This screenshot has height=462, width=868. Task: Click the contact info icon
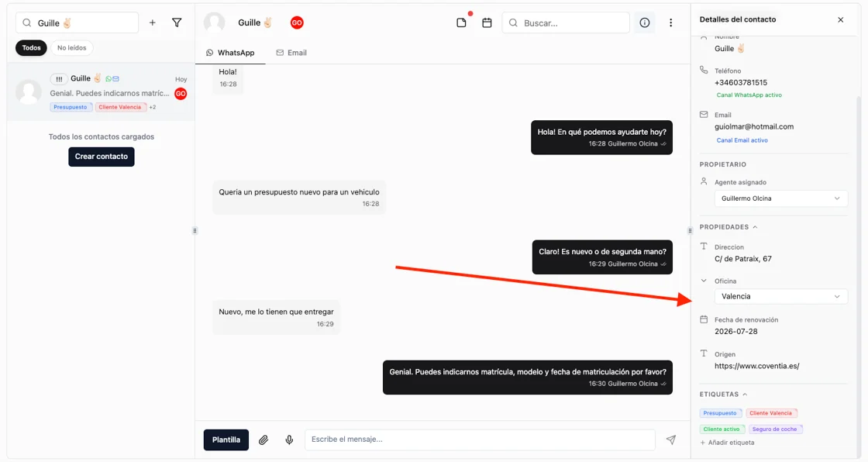tap(644, 22)
